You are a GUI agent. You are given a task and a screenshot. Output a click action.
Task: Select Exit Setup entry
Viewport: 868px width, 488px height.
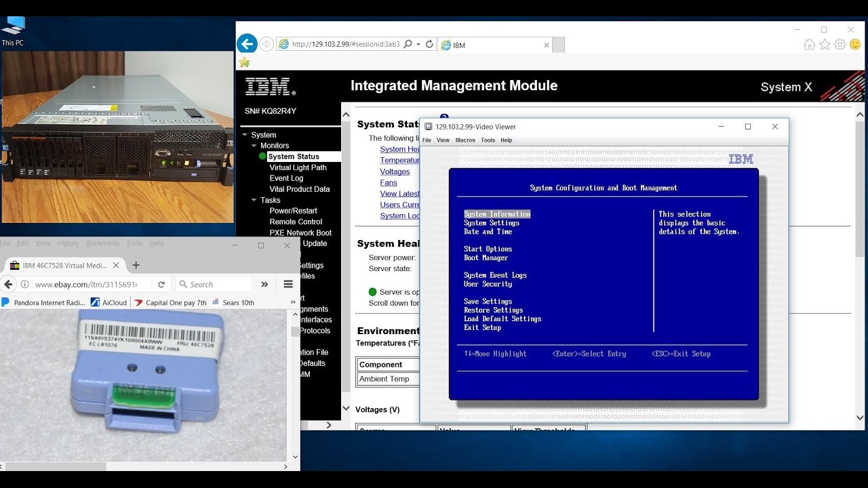click(482, 328)
